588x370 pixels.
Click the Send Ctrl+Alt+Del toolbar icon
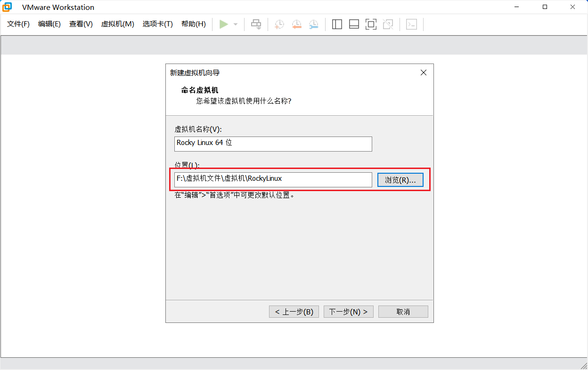[x=256, y=24]
